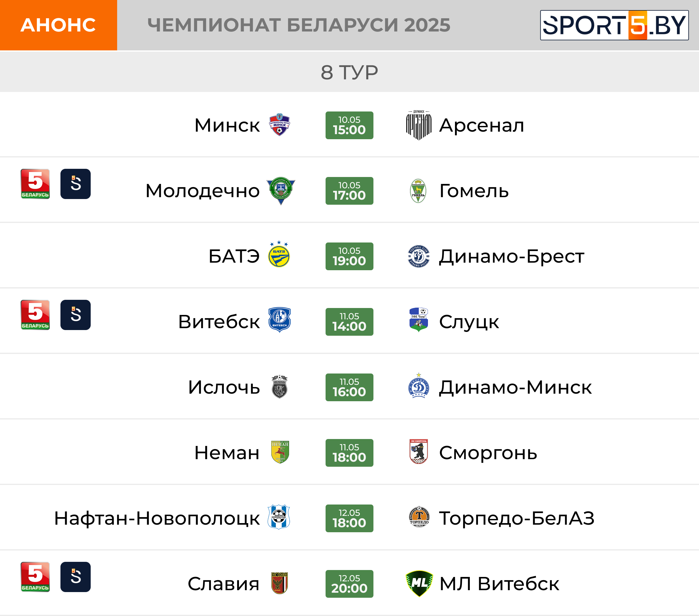Viewport: 699px width, 616px height.
Task: Select the Dinamo-Minsk blue emblem
Action: (x=418, y=386)
